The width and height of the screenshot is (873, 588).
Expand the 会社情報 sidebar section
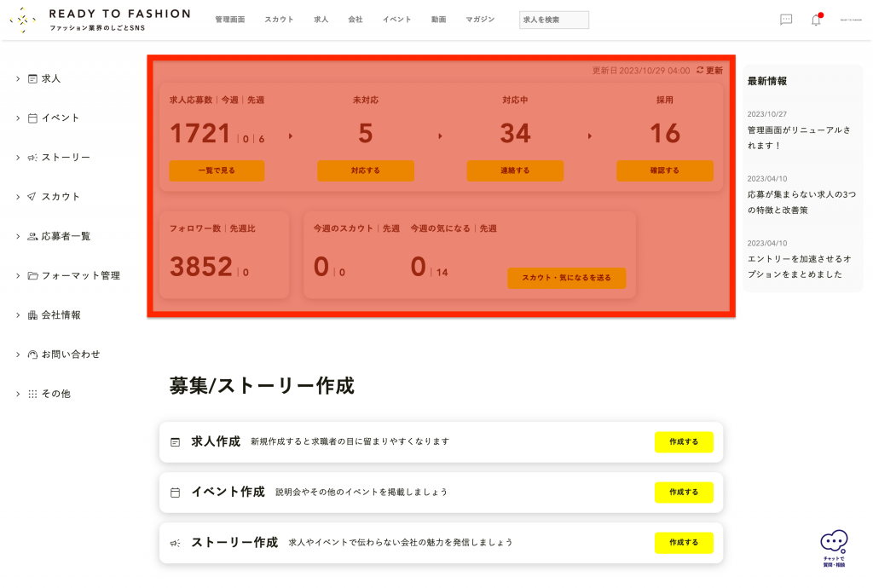[x=17, y=315]
